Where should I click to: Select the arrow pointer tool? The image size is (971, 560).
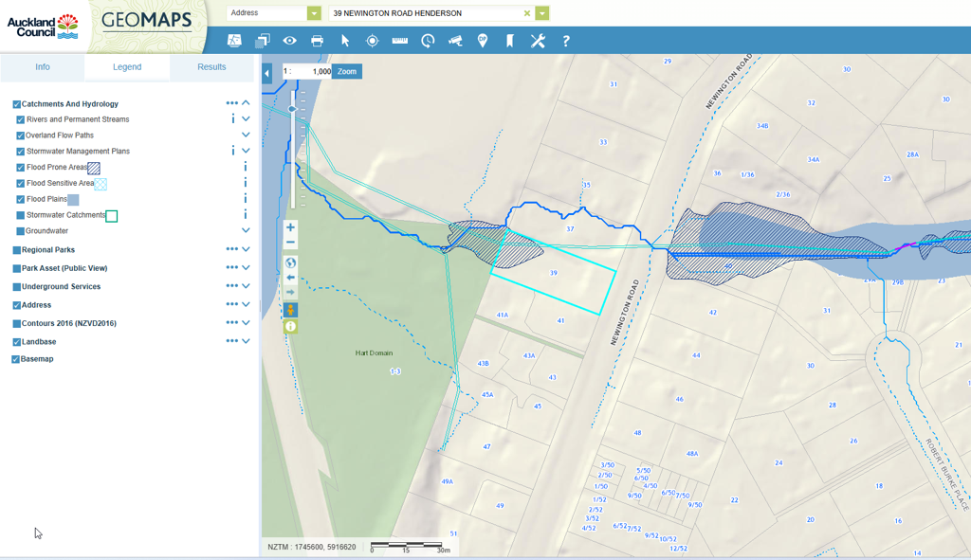pos(345,41)
